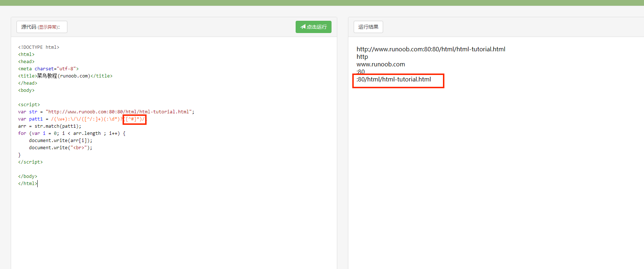Click the closing </body> tag line

pyautogui.click(x=28, y=176)
